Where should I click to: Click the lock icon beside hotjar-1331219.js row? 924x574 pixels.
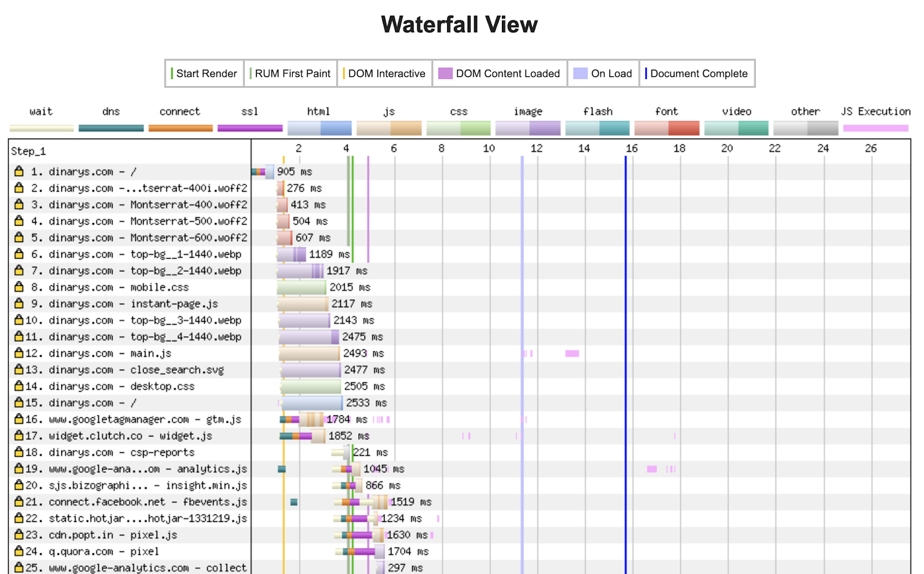pyautogui.click(x=19, y=518)
